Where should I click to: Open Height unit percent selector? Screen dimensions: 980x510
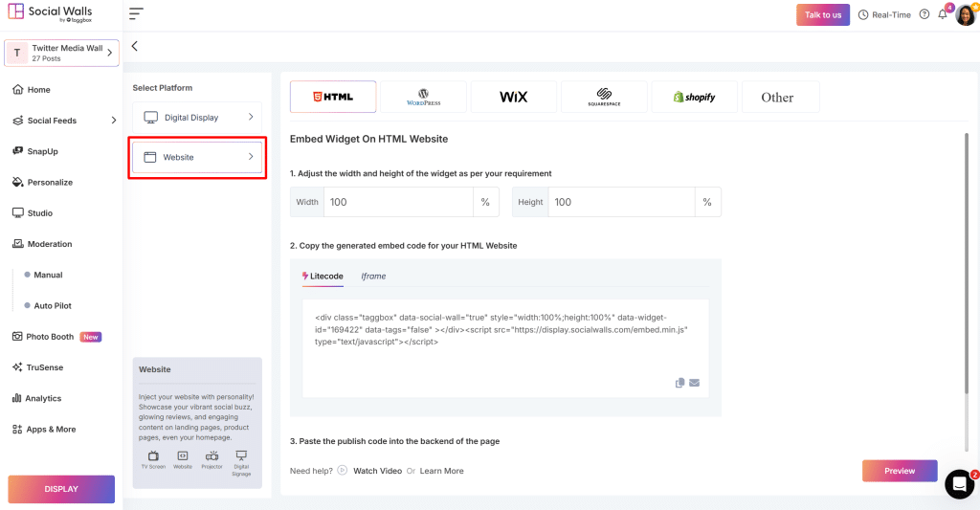point(707,202)
